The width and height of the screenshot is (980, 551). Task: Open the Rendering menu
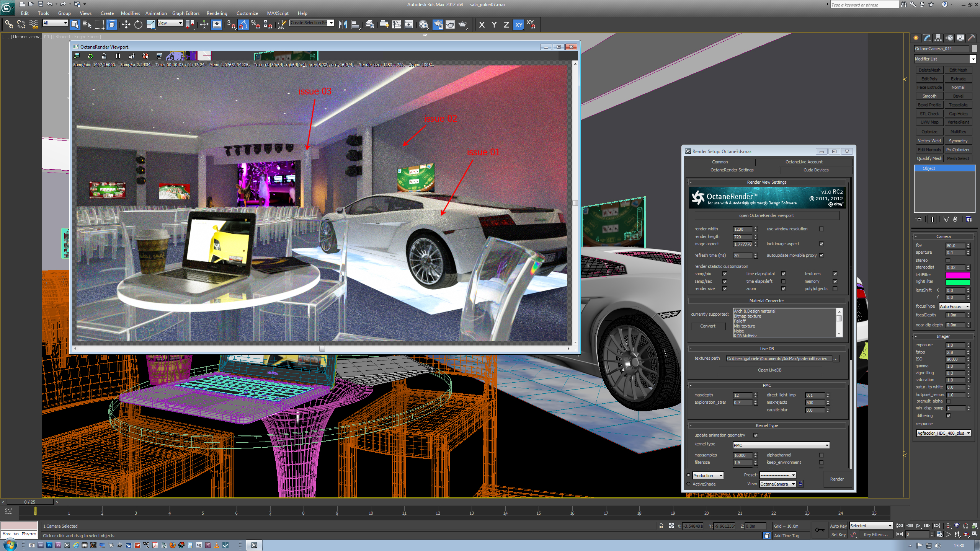coord(217,13)
